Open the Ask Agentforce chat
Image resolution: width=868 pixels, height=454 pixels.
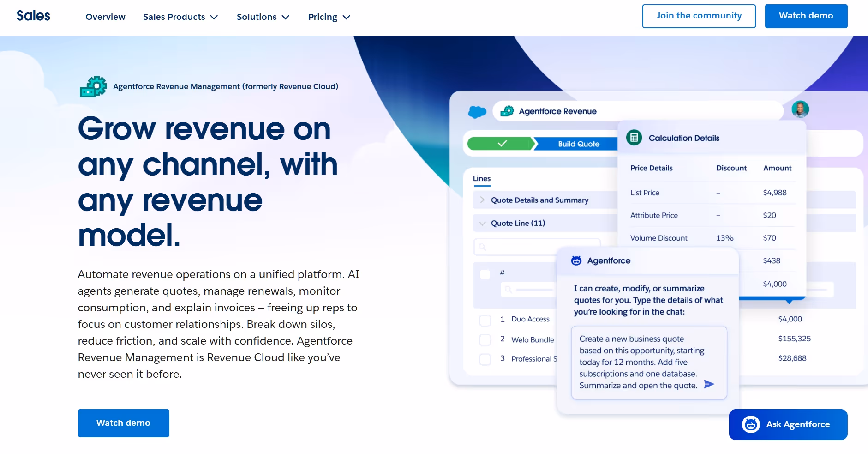click(x=788, y=424)
